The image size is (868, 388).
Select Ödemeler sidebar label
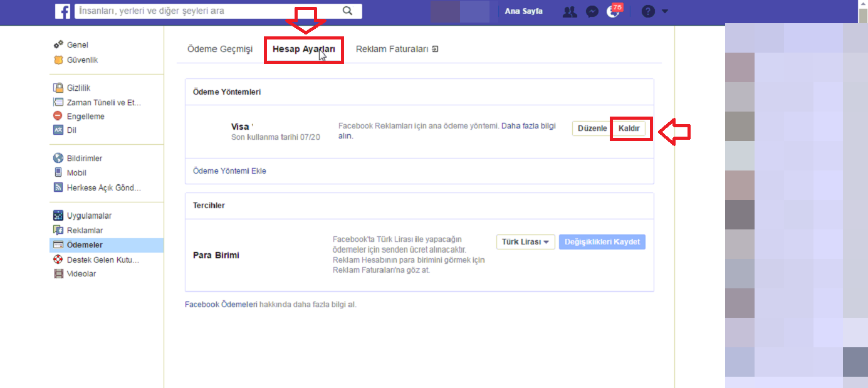(85, 245)
